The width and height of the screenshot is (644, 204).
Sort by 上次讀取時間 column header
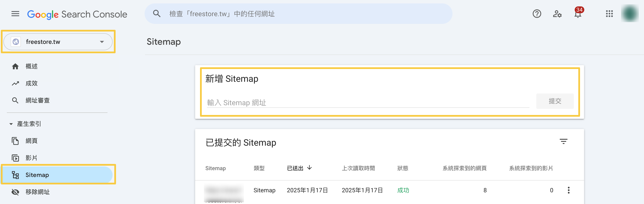coord(358,168)
